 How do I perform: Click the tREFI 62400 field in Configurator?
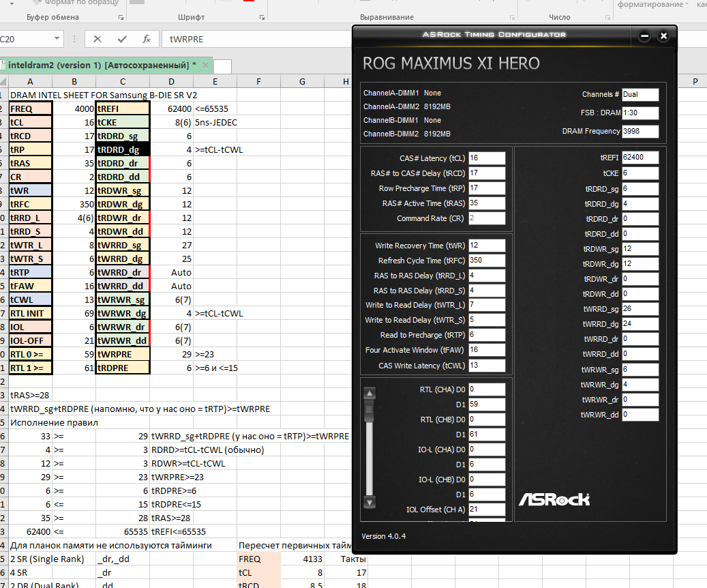[x=640, y=158]
